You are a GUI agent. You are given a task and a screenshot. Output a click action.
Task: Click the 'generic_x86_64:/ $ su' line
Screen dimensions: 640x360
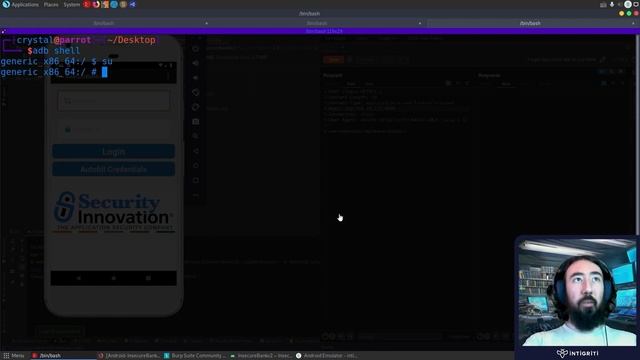click(56, 61)
